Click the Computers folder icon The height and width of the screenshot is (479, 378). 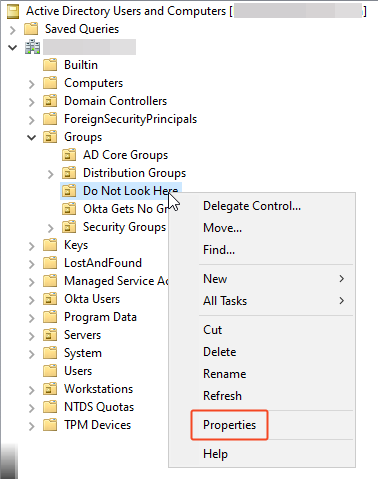pos(50,83)
